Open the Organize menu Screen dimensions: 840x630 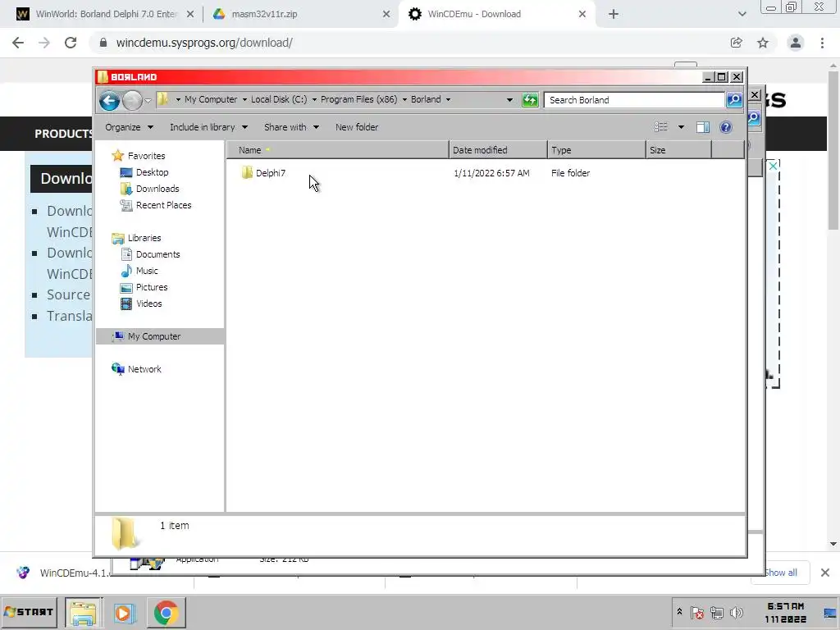coord(129,127)
